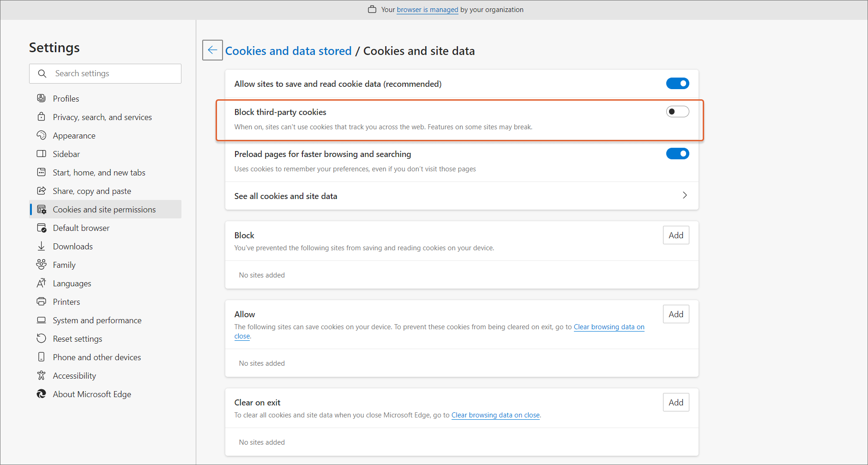Click the Reset settings icon
Screen dimensions: 868x465
(x=42, y=338)
